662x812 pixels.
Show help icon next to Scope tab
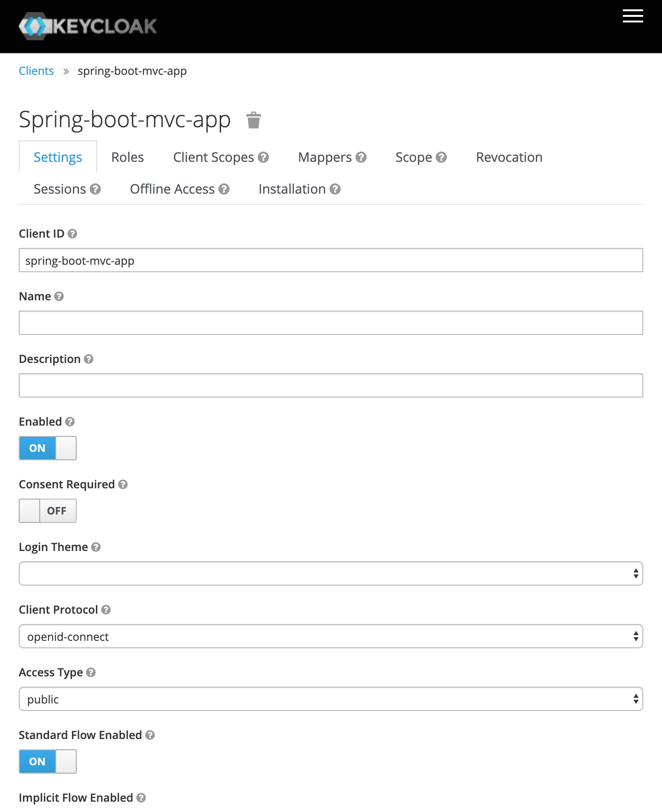click(441, 157)
